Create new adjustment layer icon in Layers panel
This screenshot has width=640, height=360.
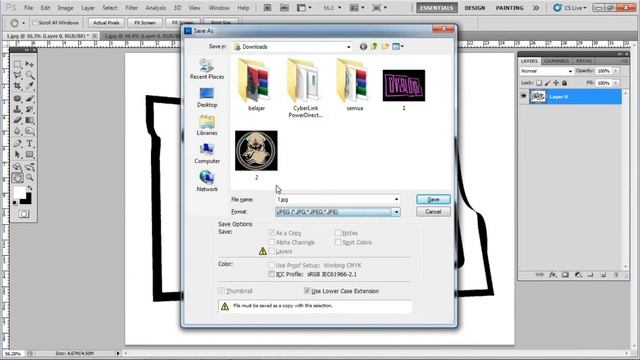(x=578, y=275)
